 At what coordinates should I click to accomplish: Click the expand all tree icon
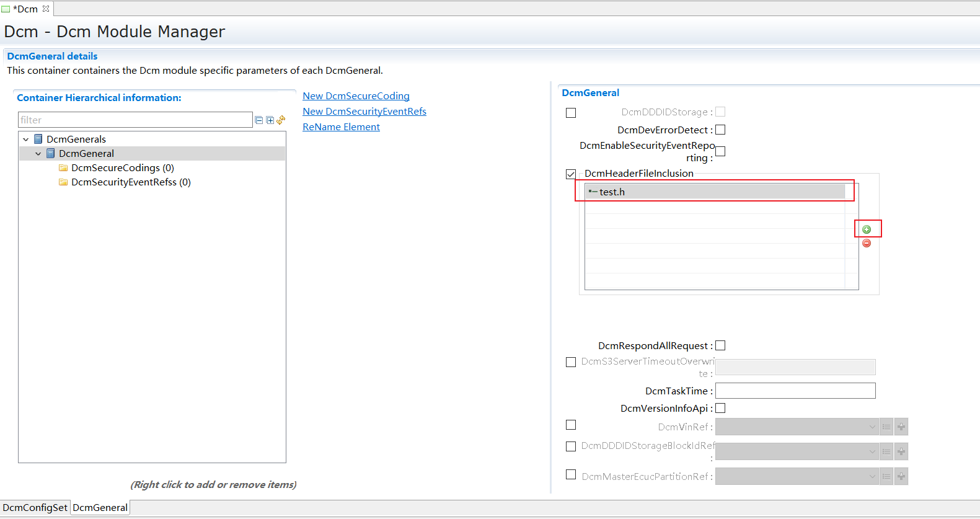pos(270,120)
